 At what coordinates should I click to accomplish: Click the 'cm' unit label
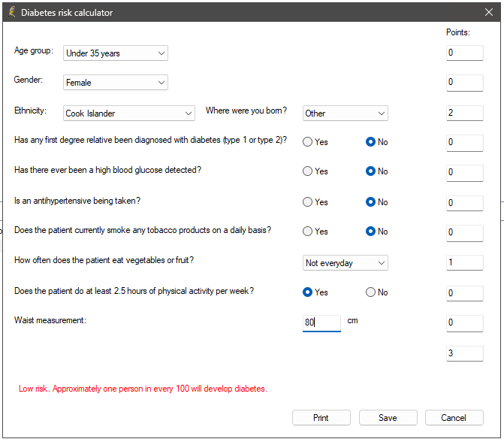[x=352, y=321]
